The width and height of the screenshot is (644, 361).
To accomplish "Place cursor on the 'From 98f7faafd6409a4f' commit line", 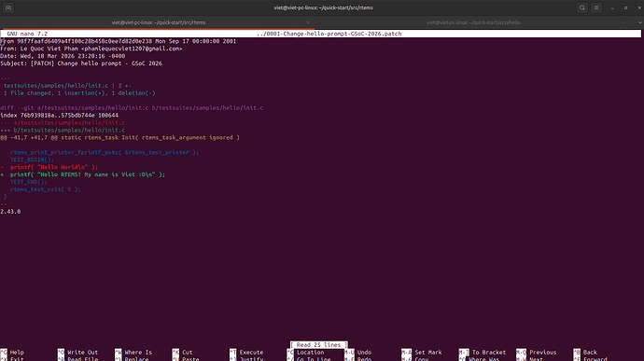I will pyautogui.click(x=119, y=41).
